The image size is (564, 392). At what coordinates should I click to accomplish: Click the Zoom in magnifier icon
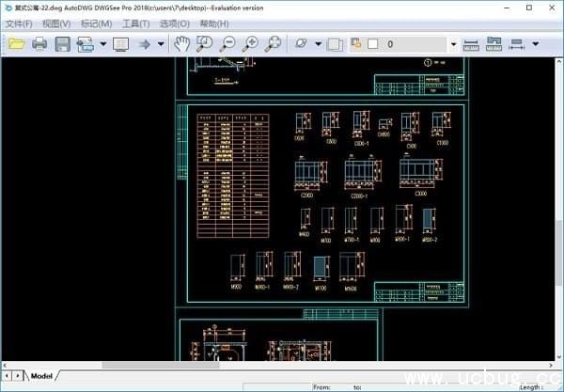251,44
